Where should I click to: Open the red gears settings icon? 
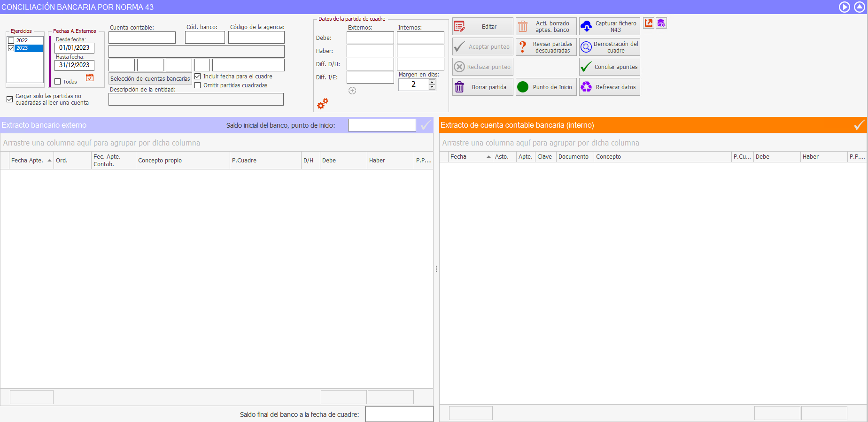(323, 104)
